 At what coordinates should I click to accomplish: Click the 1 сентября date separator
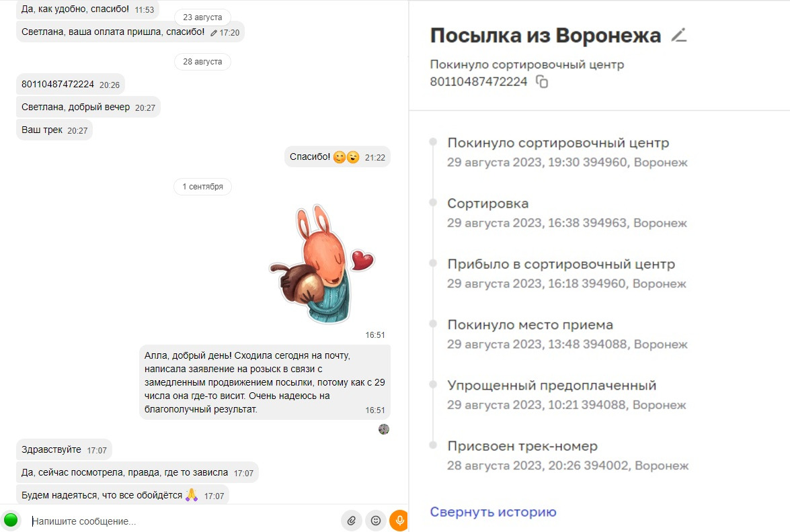(202, 186)
